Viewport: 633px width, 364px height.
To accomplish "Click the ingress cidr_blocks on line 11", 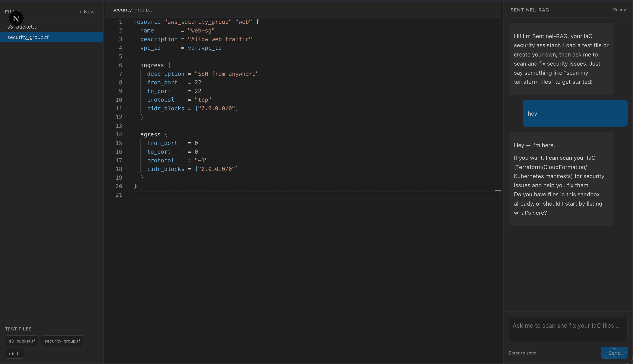I will coord(165,108).
